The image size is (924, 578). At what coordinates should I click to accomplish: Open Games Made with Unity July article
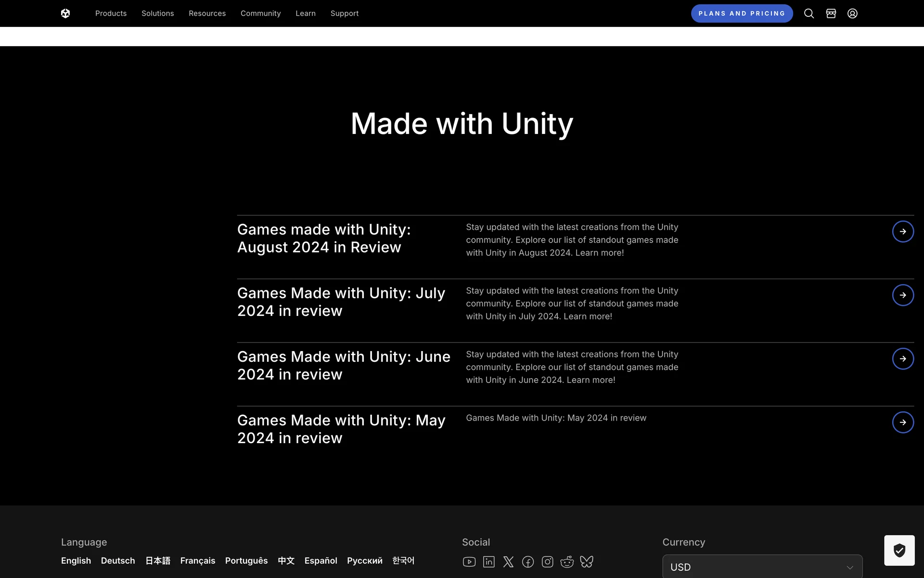click(341, 302)
